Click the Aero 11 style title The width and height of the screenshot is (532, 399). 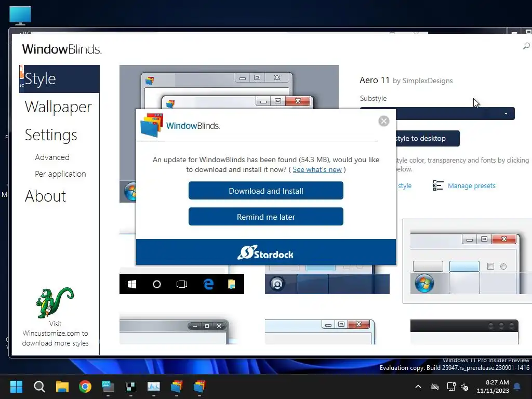[375, 80]
